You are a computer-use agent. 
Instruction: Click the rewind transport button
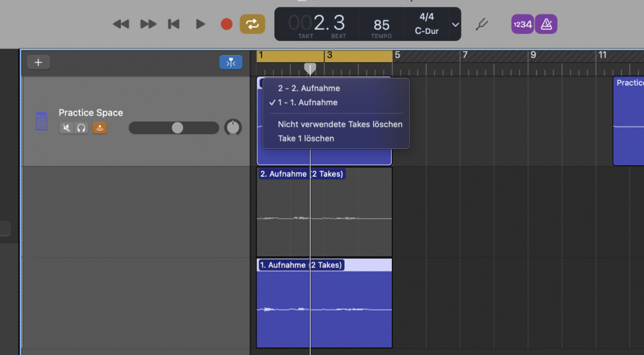pos(121,25)
